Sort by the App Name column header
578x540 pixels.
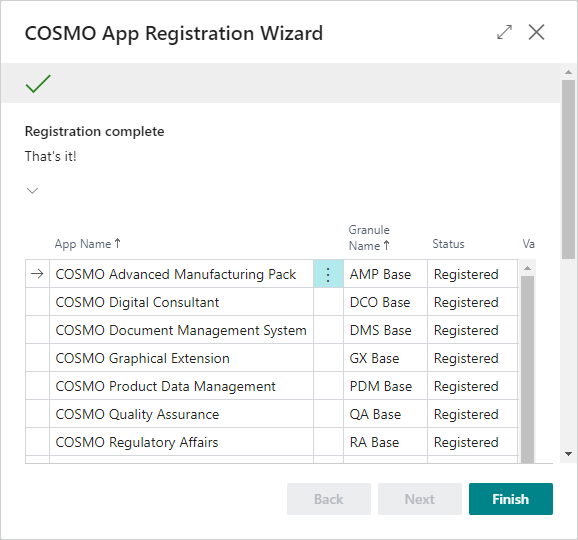87,244
